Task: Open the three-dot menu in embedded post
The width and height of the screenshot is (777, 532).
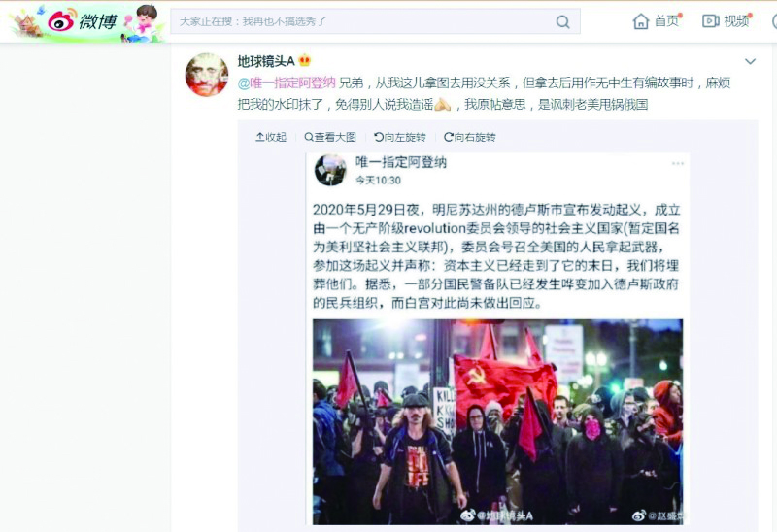Action: [677, 163]
